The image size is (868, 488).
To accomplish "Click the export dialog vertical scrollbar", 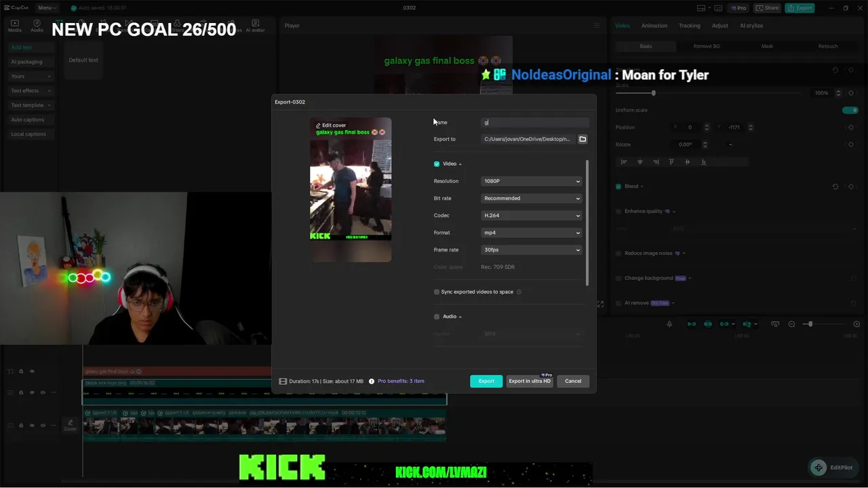I will click(x=587, y=222).
